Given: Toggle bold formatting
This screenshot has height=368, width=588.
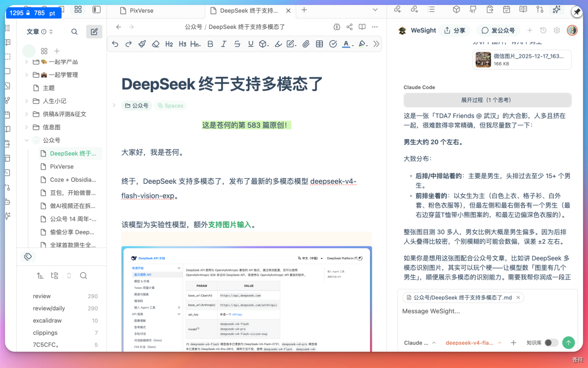Looking at the screenshot, I should (210, 44).
